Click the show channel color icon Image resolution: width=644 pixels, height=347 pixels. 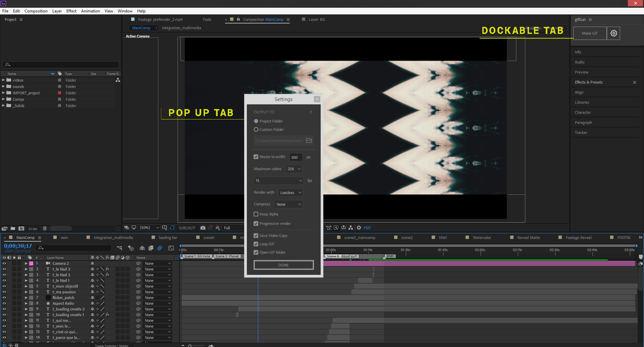point(218,228)
